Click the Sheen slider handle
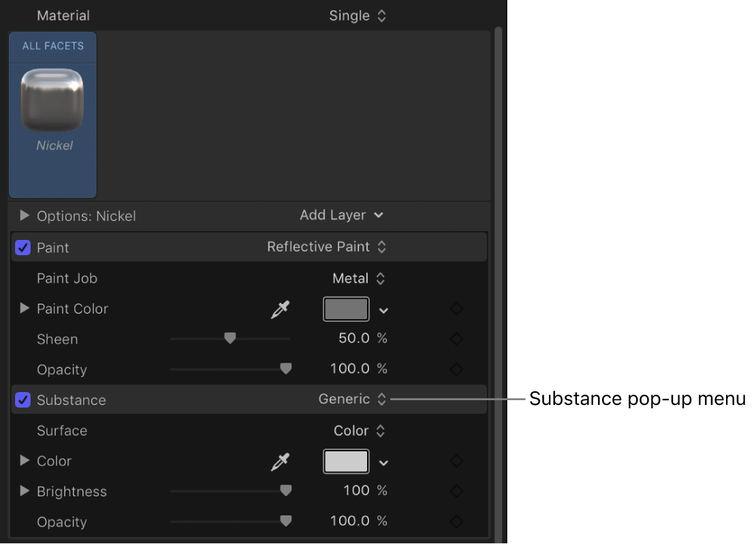This screenshot has height=544, width=756. click(230, 337)
